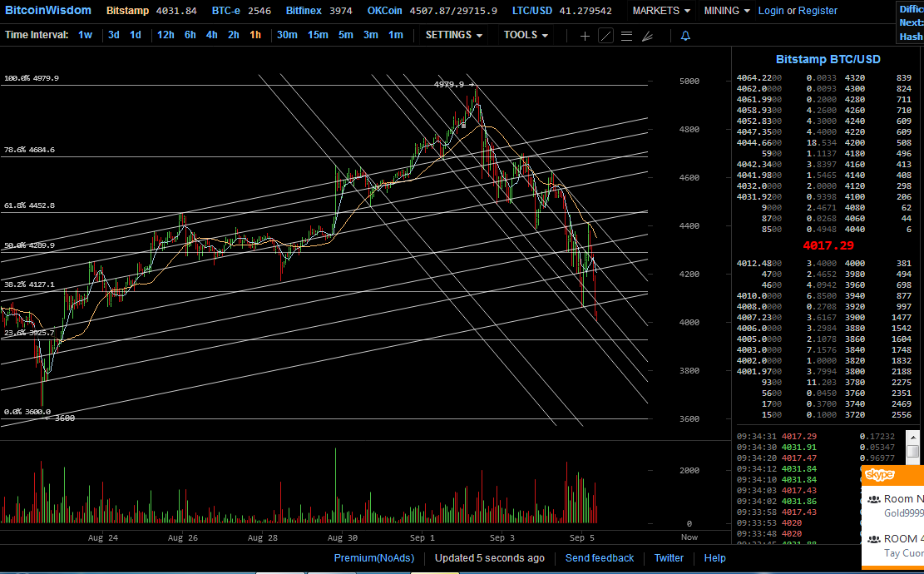Switch time interval to 30m

287,35
